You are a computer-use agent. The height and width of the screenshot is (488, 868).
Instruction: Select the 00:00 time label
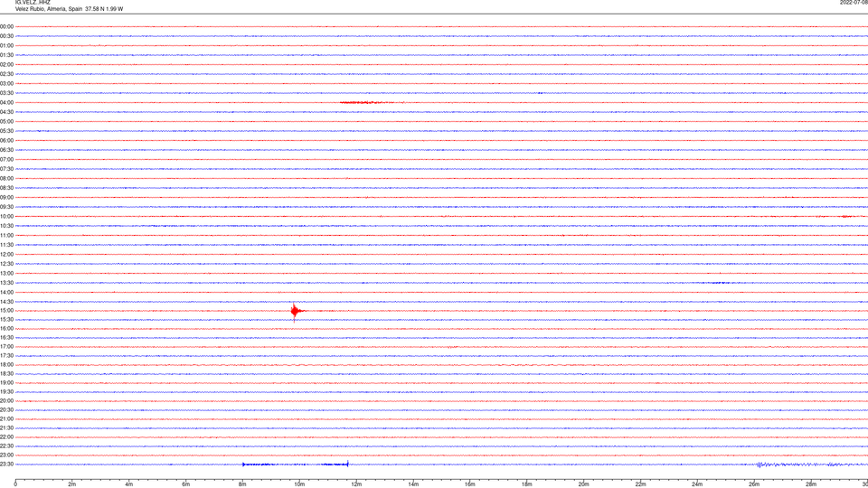[6, 26]
